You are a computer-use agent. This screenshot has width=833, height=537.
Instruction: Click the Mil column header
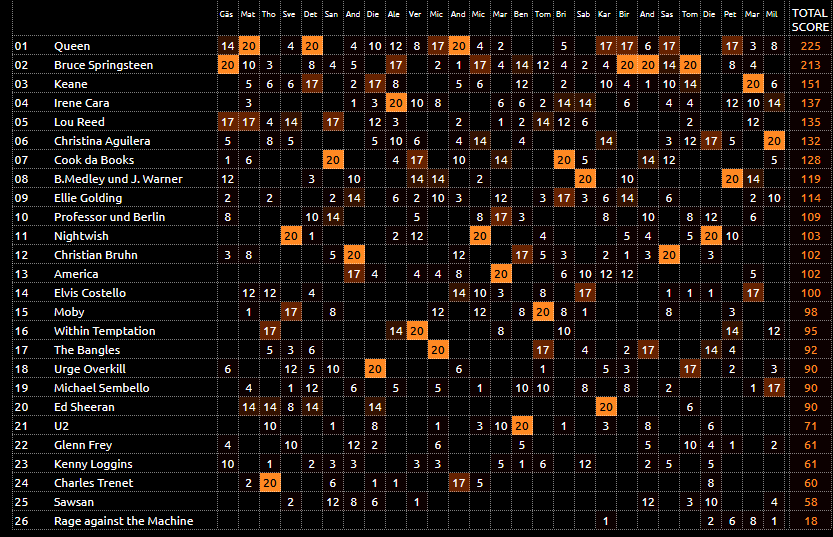tap(772, 14)
